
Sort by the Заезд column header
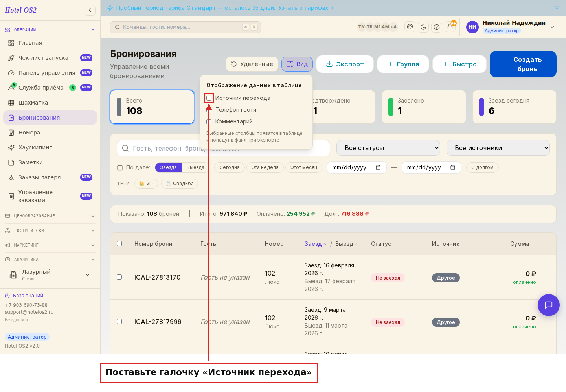pos(316,244)
